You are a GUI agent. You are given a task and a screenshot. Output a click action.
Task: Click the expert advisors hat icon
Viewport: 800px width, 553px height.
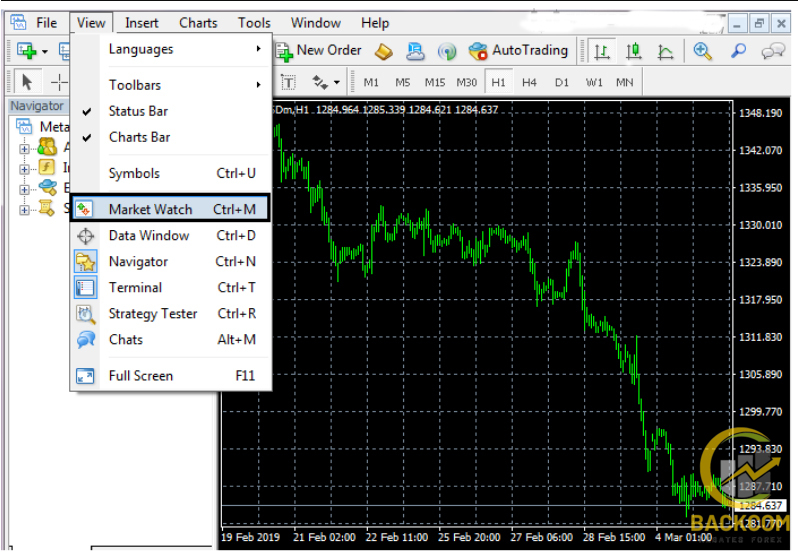(x=48, y=187)
